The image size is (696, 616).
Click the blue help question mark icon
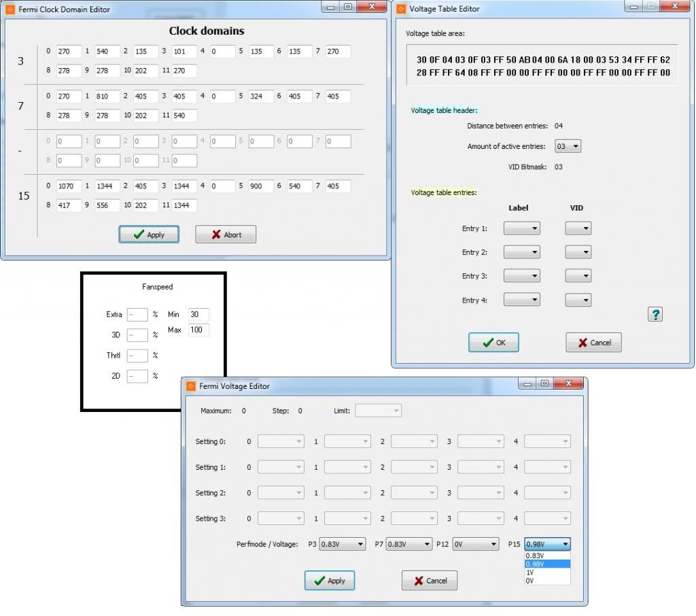[x=655, y=314]
